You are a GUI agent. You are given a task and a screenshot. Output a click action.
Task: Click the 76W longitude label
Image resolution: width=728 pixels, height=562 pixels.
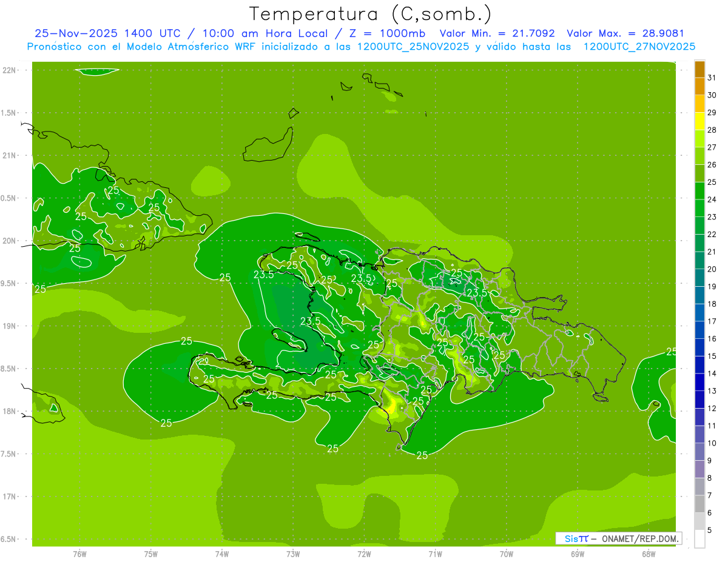click(79, 554)
